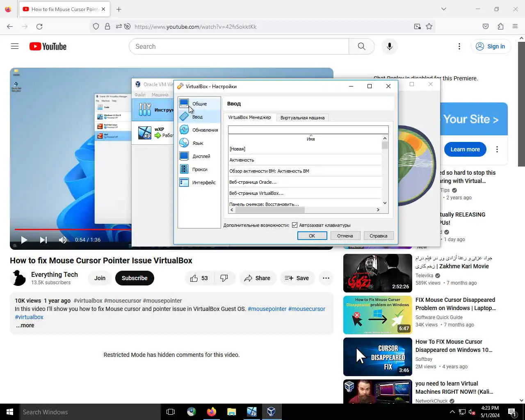Image resolution: width=525 pixels, height=420 pixels.
Task: Seek in video progress bar
Action: coord(73,229)
